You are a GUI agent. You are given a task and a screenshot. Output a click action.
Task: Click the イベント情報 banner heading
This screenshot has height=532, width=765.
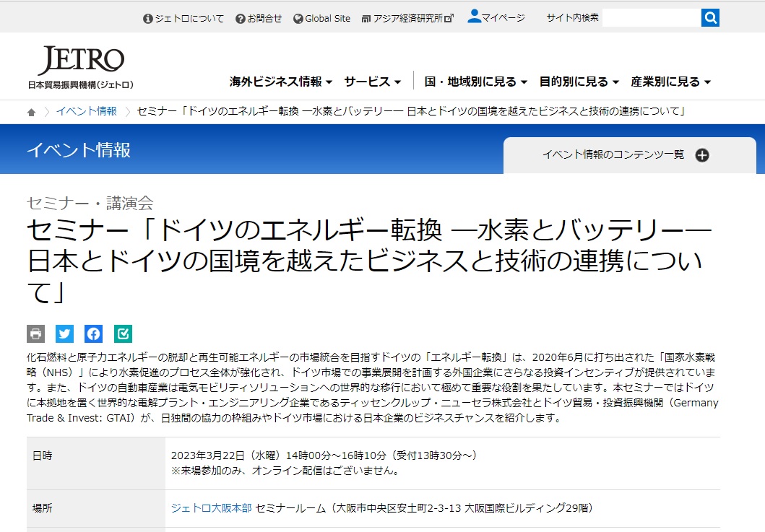click(79, 149)
